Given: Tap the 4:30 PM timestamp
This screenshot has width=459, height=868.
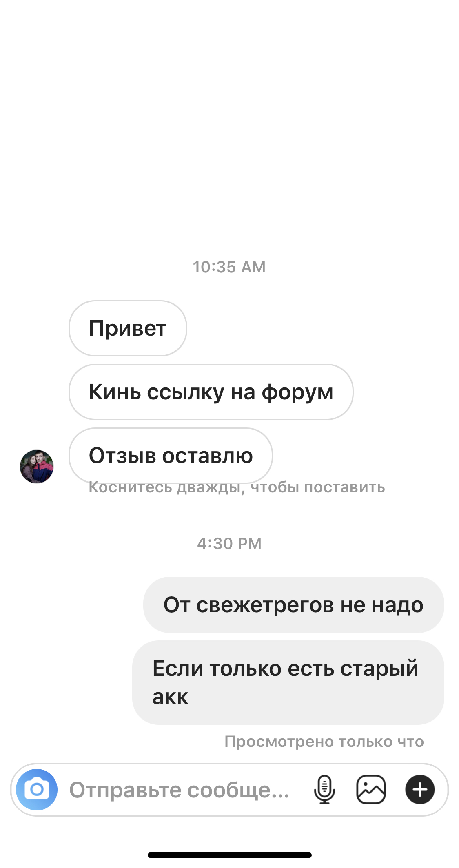Looking at the screenshot, I should (x=229, y=544).
